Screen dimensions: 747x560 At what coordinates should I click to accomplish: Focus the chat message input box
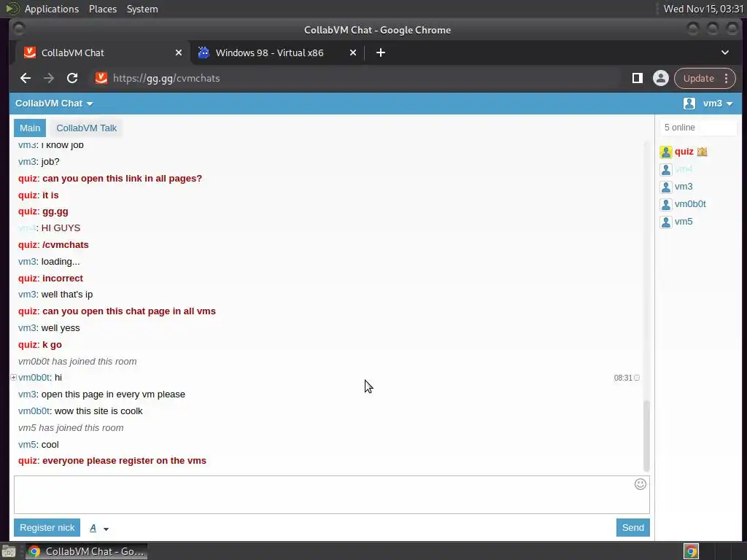332,495
